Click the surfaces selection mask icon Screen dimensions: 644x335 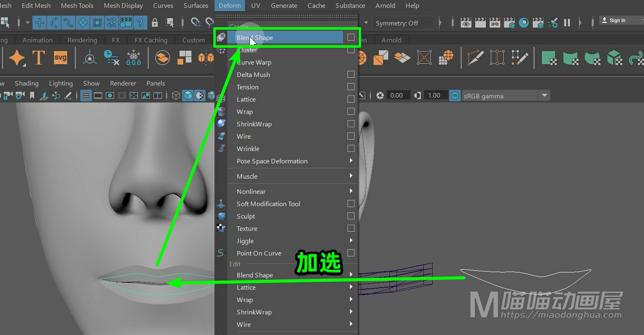click(83, 23)
